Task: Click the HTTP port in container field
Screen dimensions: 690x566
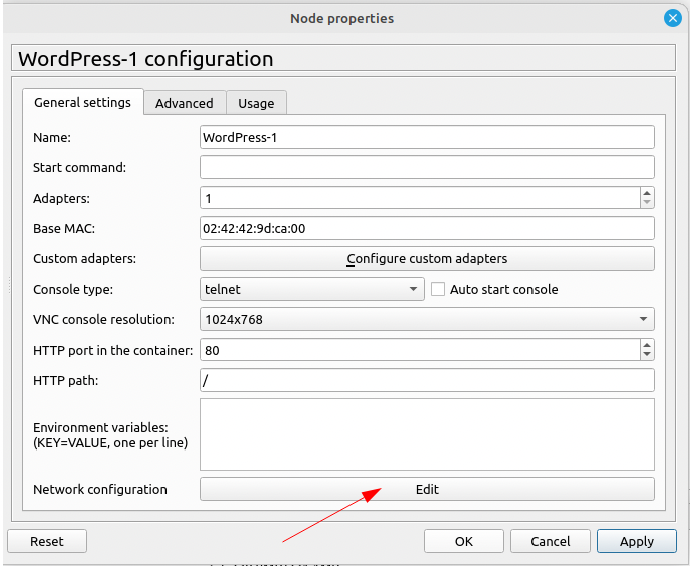Action: 420,350
